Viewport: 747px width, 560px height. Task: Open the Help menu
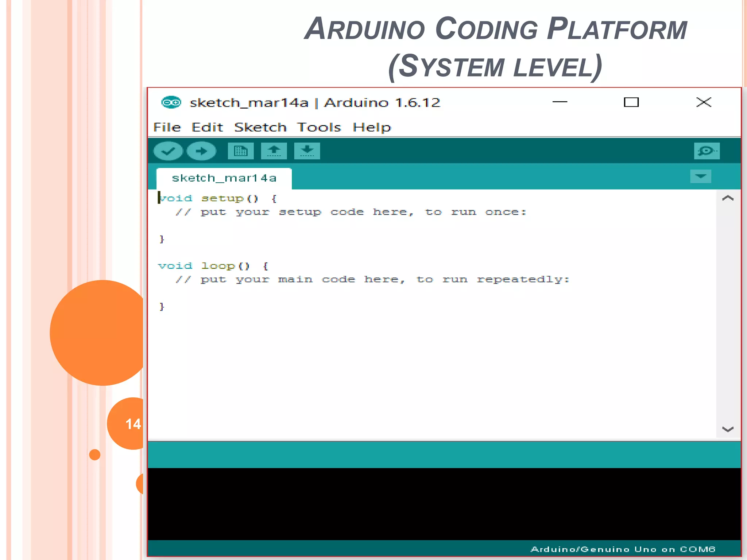pos(372,127)
